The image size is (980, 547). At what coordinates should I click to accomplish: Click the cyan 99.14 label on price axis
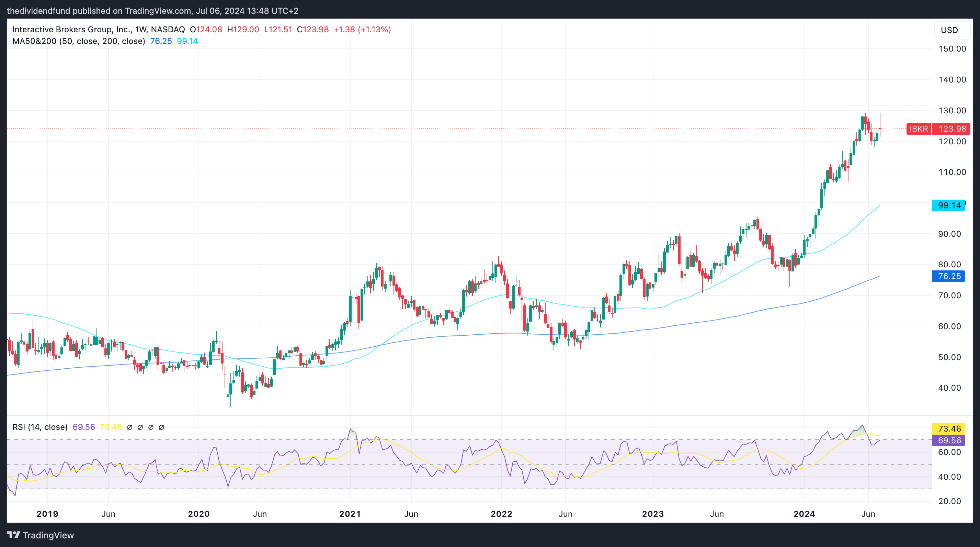click(948, 205)
